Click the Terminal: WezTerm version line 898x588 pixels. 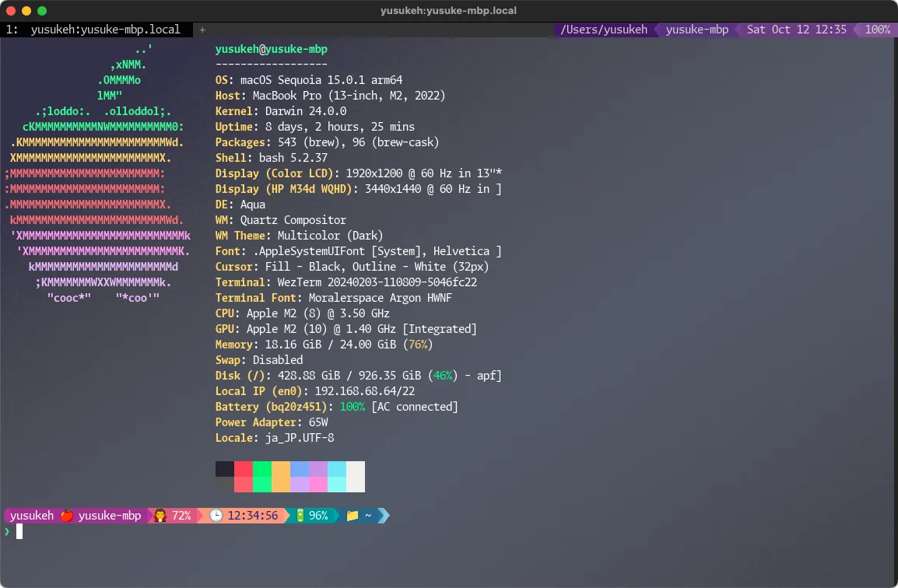[x=346, y=282]
